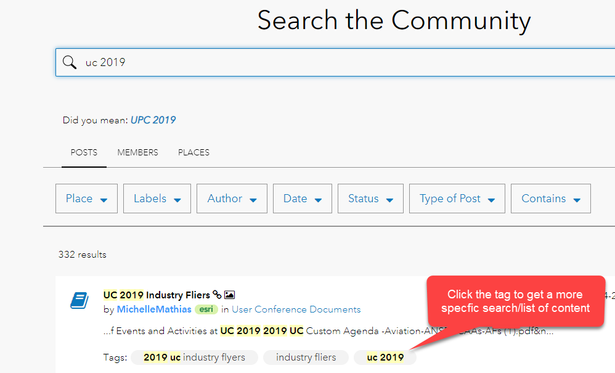This screenshot has width=615, height=373.
Task: Open the Type of Post dropdown
Action: tap(457, 198)
